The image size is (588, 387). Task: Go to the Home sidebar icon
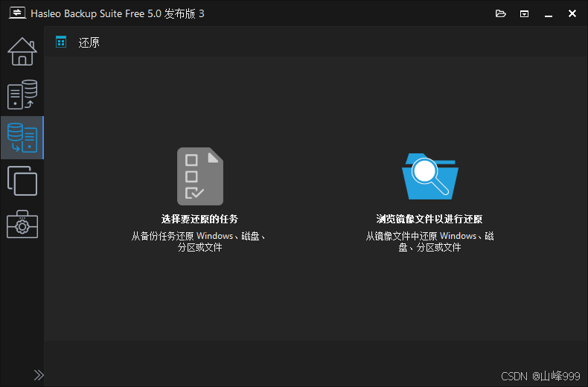pos(22,52)
